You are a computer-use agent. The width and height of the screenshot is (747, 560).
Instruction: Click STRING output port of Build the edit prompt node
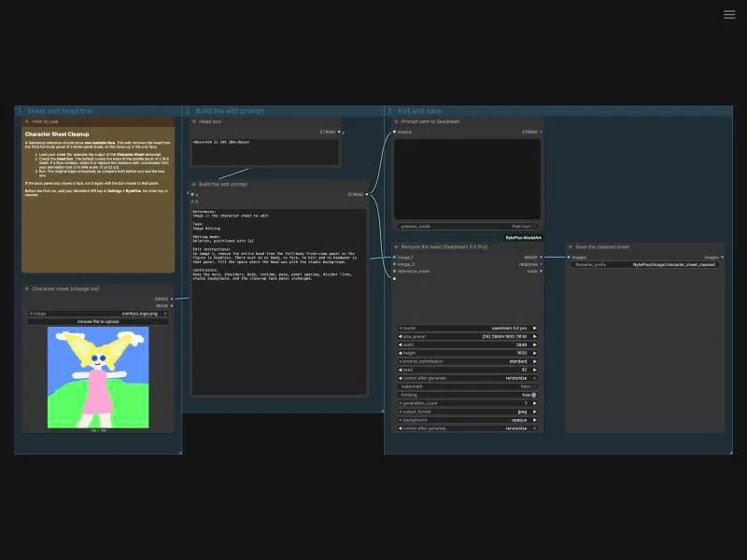tap(366, 194)
